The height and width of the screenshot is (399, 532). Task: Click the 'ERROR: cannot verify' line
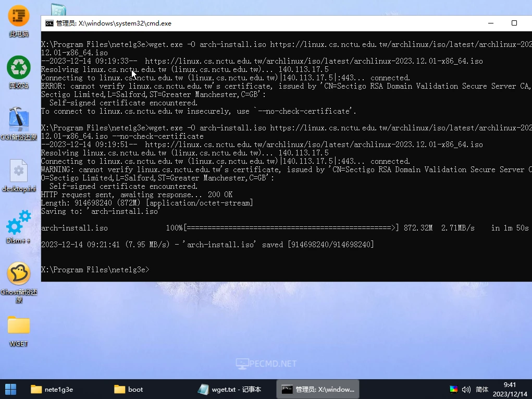tap(287, 86)
